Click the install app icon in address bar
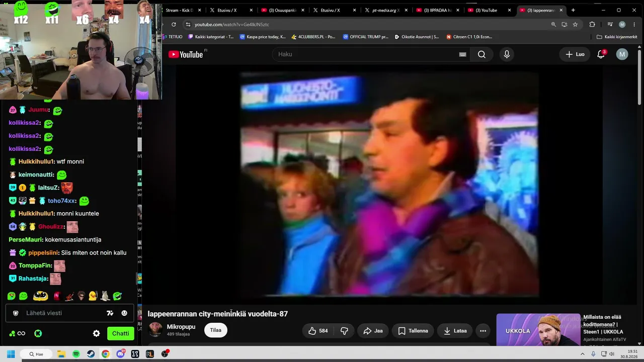Screen dimensions: 644x362 [x=565, y=24]
